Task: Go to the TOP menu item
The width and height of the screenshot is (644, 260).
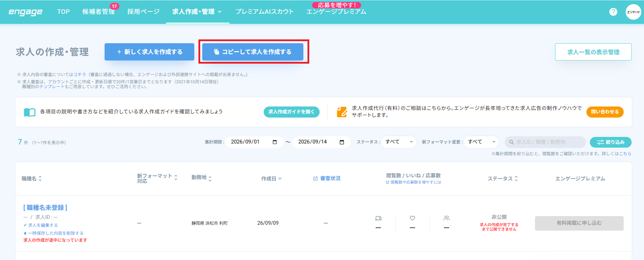Action: pos(64,12)
